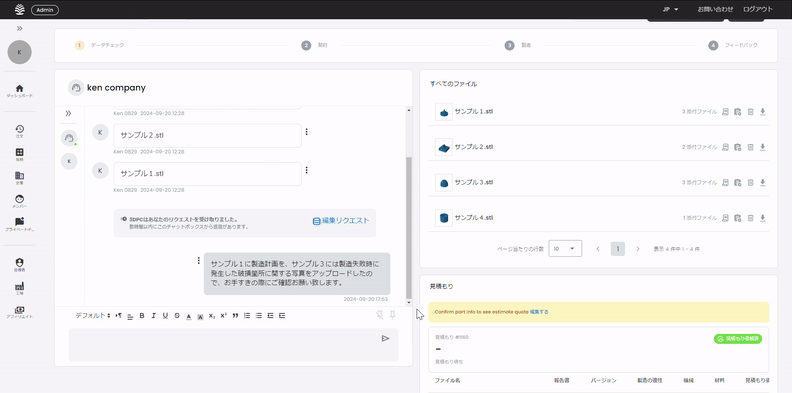
Task: Click the leaf logo in top bar
Action: pyautogui.click(x=20, y=9)
